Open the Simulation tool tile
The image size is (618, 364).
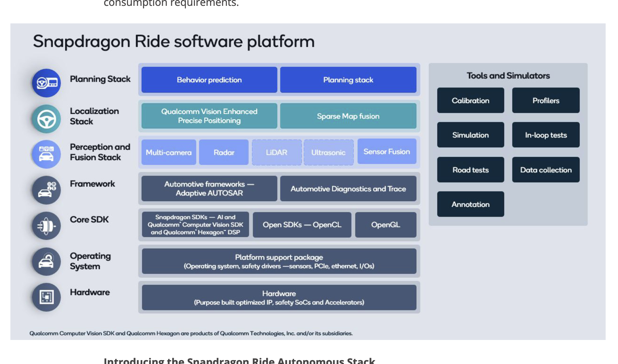[x=470, y=135]
